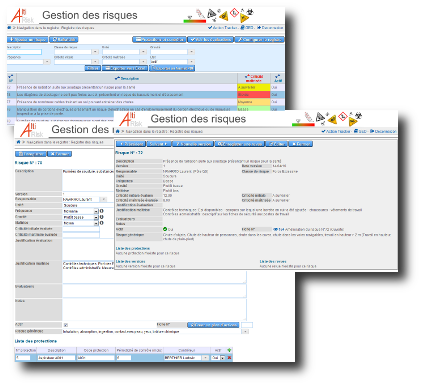Open the Classe de risque filter dropdown
The image size is (421, 385).
point(95,52)
